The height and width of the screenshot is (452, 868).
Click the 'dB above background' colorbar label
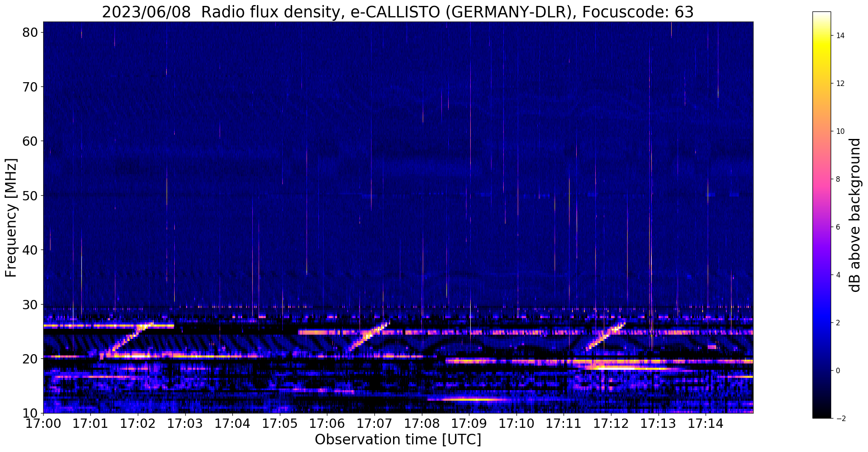click(855, 215)
